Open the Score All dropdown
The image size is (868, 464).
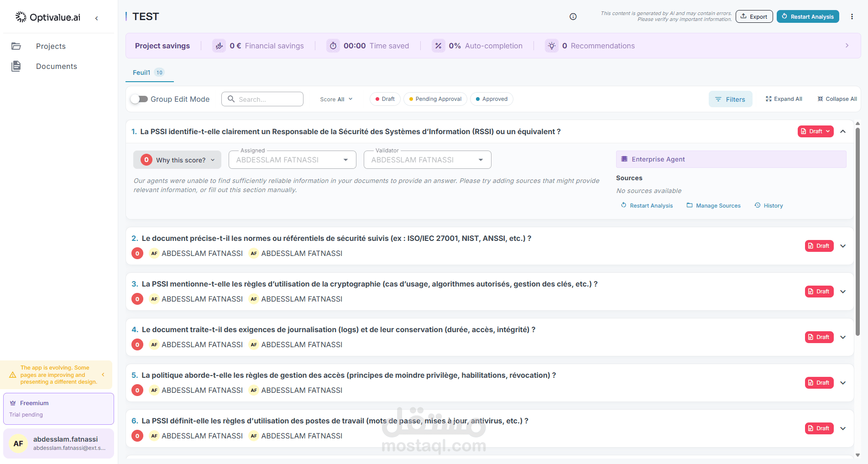[336, 99]
